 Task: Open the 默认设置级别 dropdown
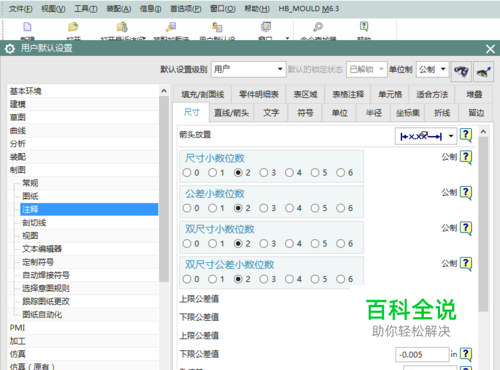click(x=248, y=69)
